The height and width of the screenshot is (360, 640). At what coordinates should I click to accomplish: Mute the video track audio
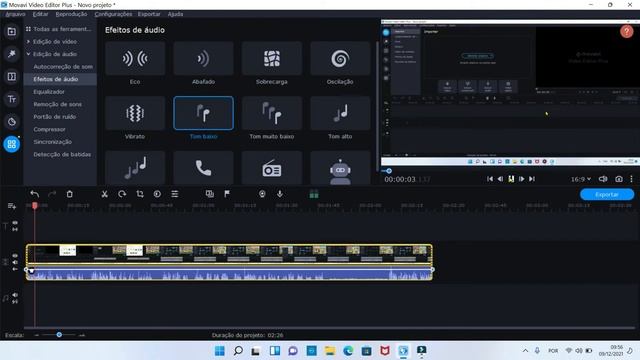[15, 262]
